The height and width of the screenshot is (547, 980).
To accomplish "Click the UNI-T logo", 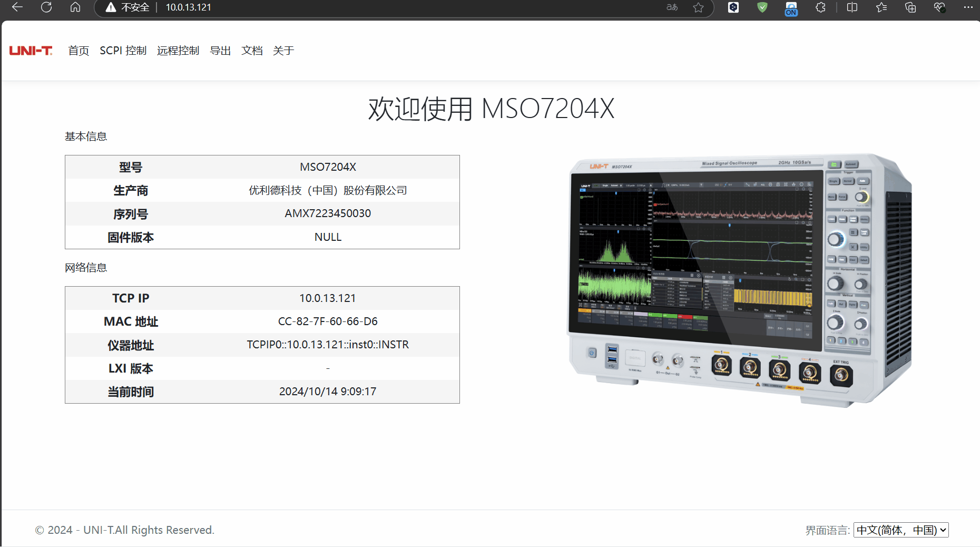I will pyautogui.click(x=31, y=50).
